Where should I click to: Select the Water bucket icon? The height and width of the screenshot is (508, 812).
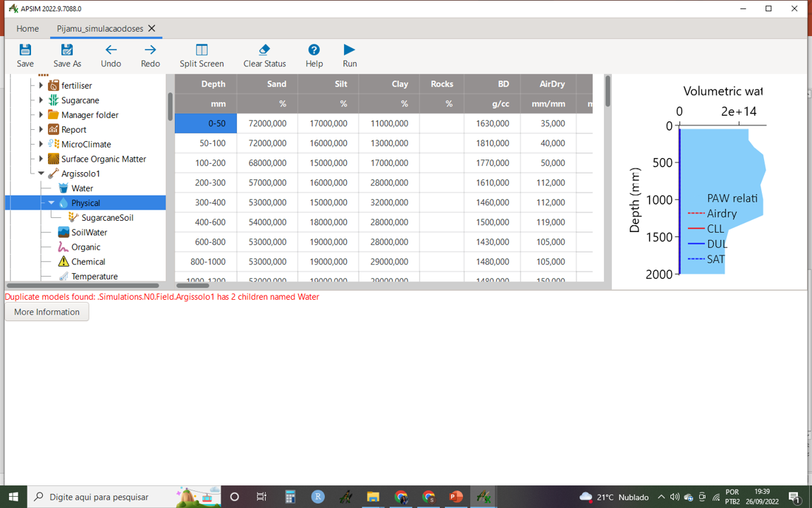pyautogui.click(x=63, y=188)
